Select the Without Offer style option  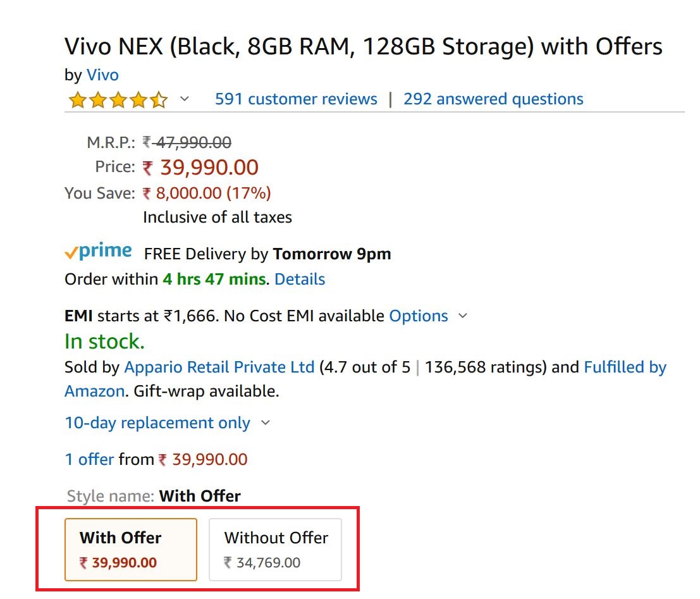276,550
